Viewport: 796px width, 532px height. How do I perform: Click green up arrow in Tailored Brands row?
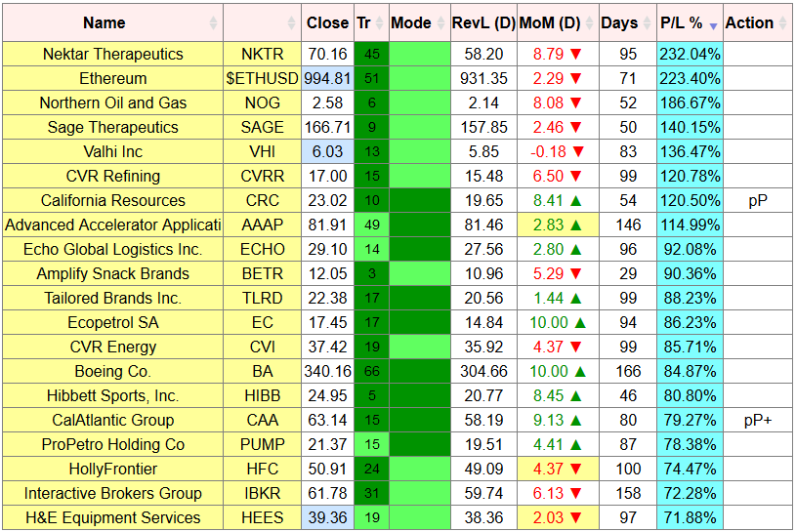[575, 298]
